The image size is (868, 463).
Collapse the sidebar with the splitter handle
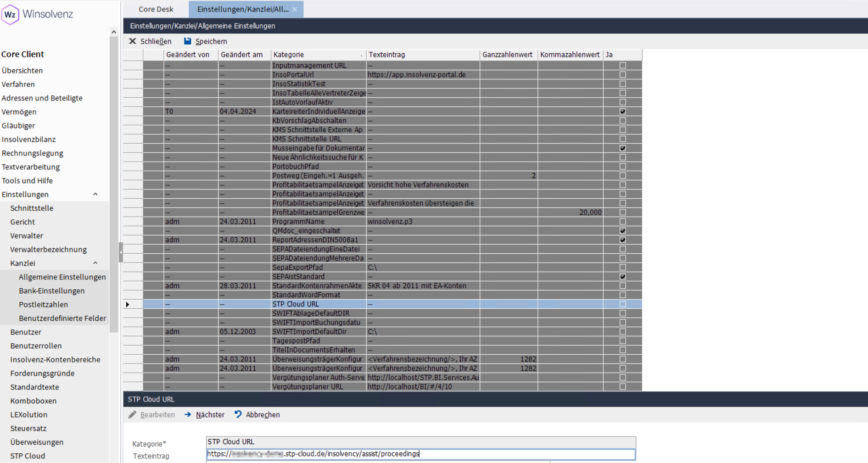(121, 252)
